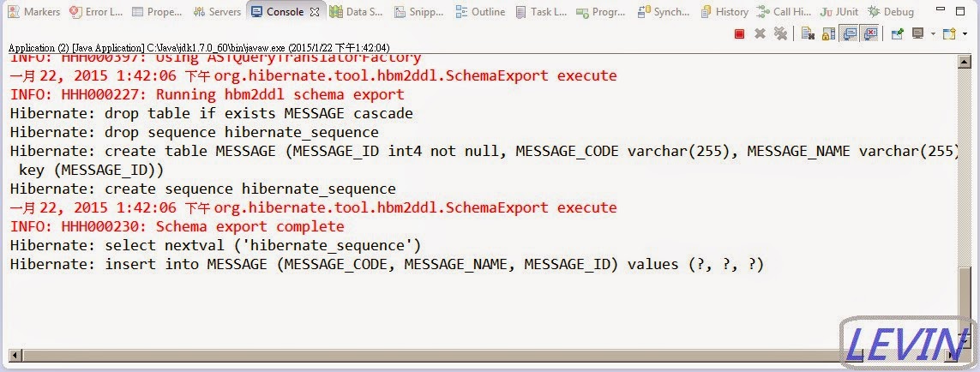Click the Open Console icon
The height and width of the screenshot is (372, 980).
[947, 34]
